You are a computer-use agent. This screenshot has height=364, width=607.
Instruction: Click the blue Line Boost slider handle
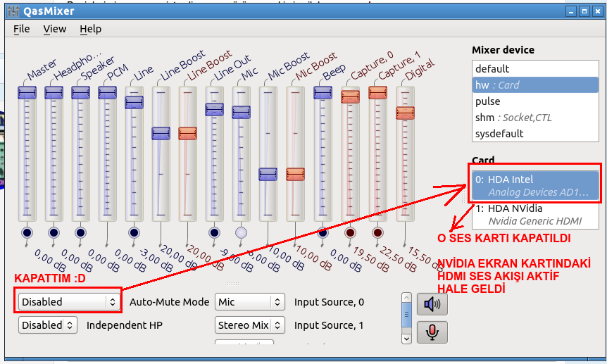click(161, 133)
